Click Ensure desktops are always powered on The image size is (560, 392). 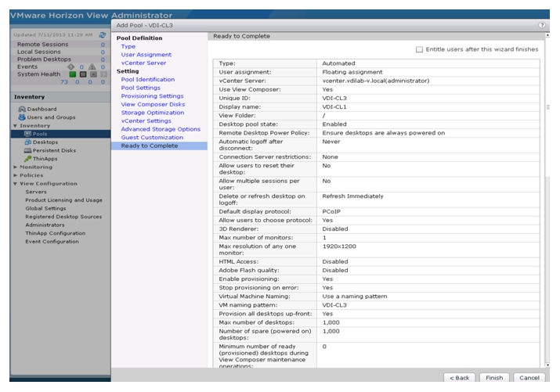tap(384, 133)
